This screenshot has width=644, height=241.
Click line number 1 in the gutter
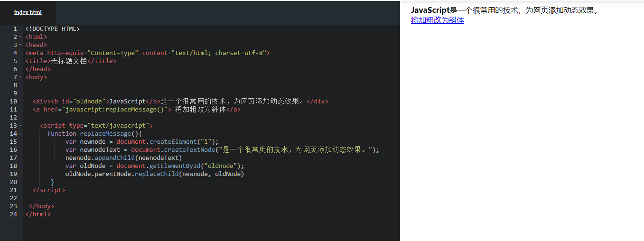click(15, 29)
